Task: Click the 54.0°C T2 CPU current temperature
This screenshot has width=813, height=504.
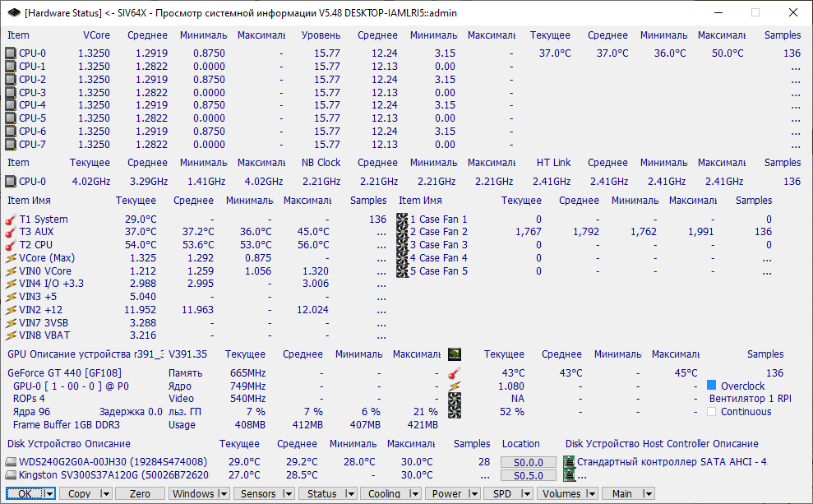Action: pos(141,245)
